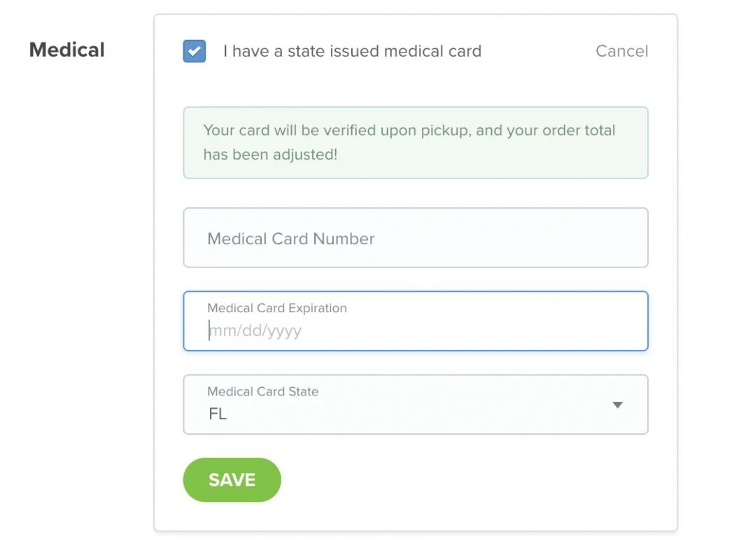
Task: Click the "Your card will be verified" message text
Action: tap(409, 131)
